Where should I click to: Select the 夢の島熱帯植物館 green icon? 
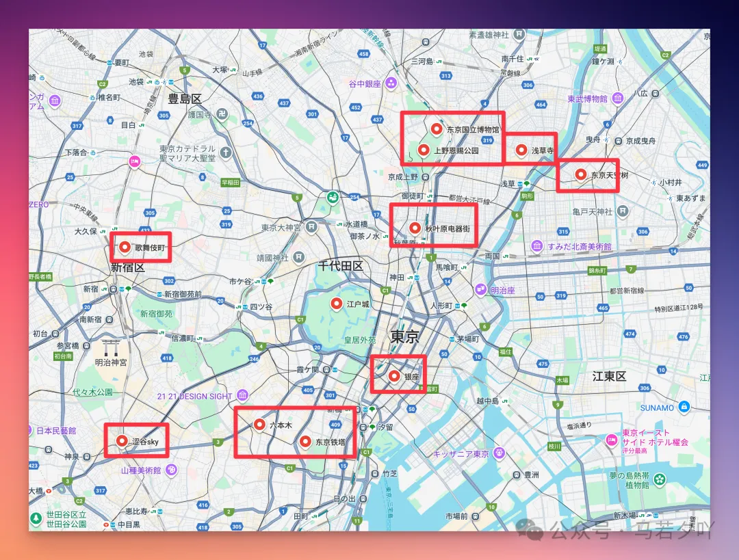(x=660, y=479)
